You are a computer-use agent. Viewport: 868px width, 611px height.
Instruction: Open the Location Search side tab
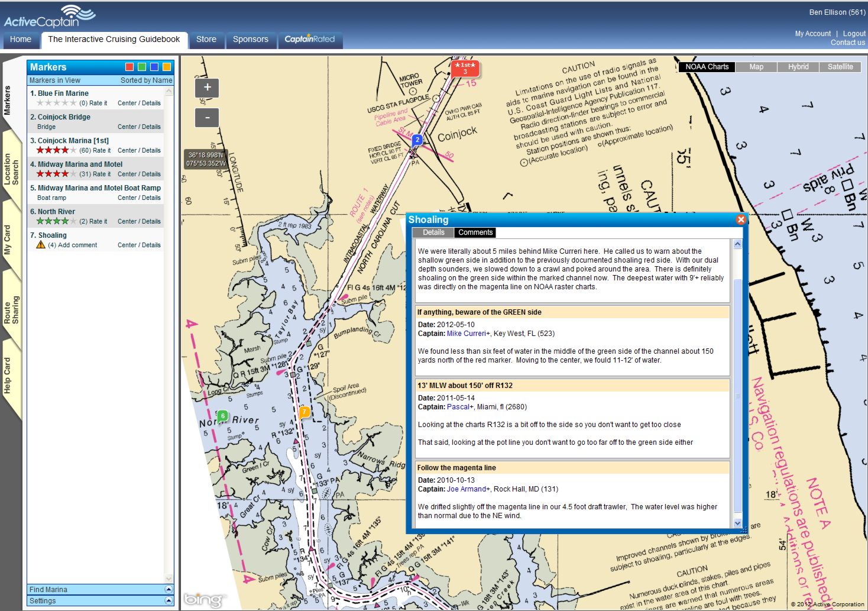(x=11, y=169)
